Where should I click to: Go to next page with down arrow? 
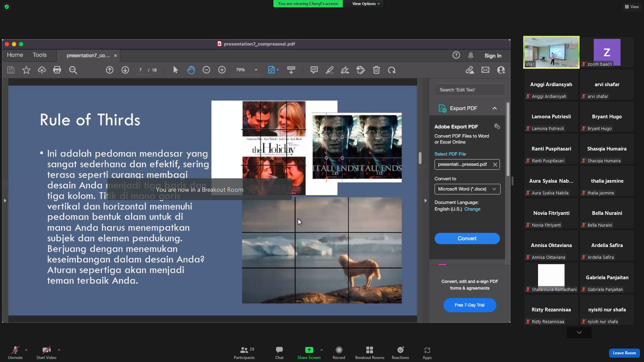125,70
